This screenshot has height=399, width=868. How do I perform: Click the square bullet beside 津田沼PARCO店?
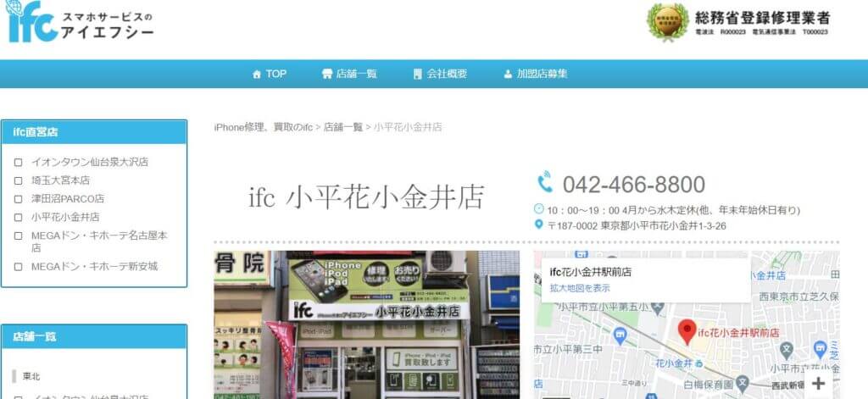[x=19, y=199]
